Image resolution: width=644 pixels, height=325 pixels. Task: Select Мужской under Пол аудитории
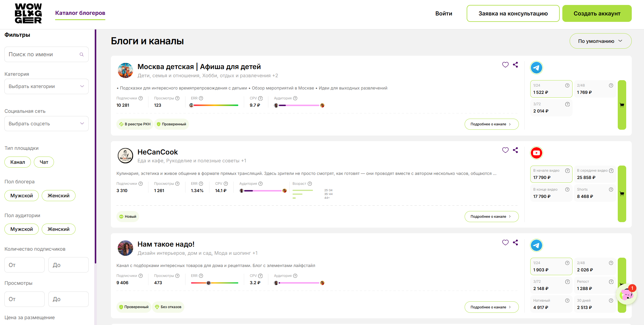click(22, 229)
